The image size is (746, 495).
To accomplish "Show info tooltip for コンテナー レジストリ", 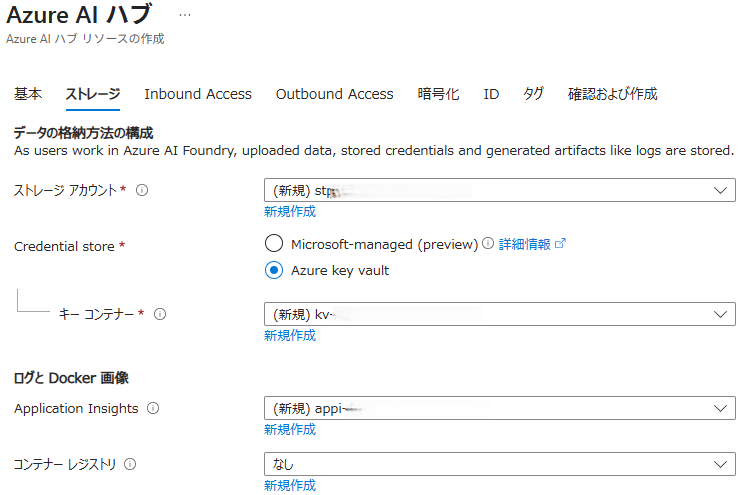I will click(x=130, y=464).
